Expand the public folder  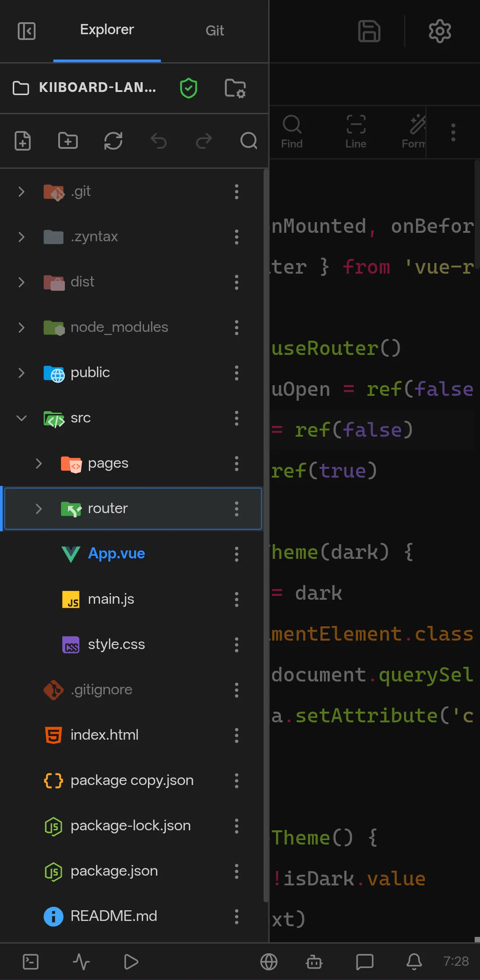click(21, 373)
